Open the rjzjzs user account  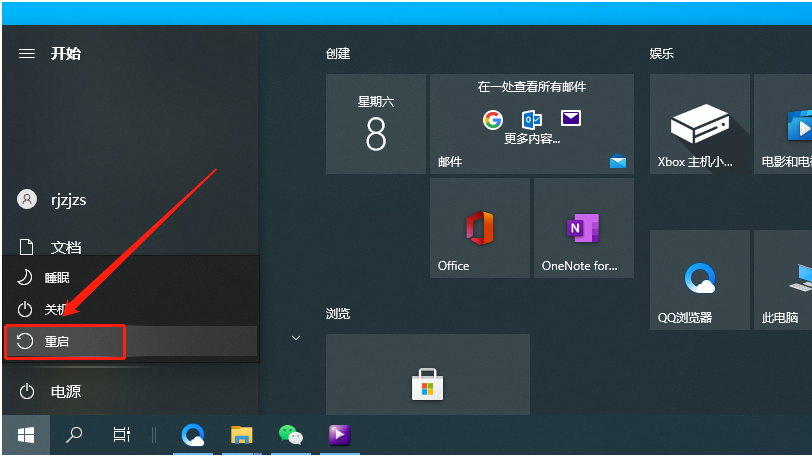tap(52, 199)
